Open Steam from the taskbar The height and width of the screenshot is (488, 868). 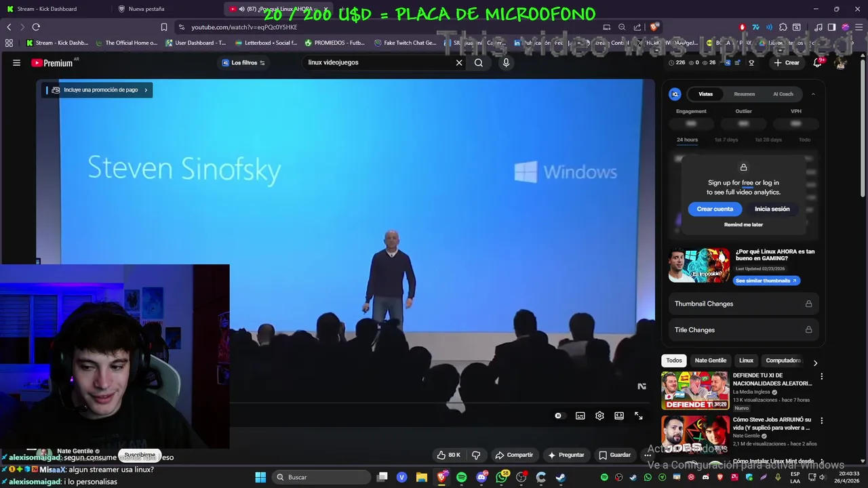click(560, 477)
